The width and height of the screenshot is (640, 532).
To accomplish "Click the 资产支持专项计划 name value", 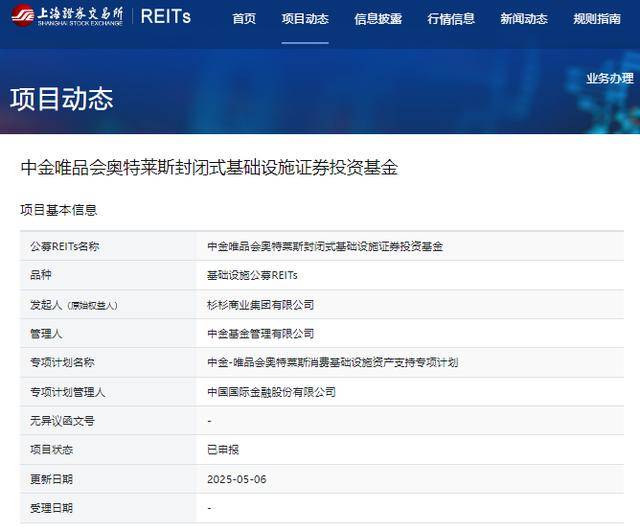I will tap(332, 362).
